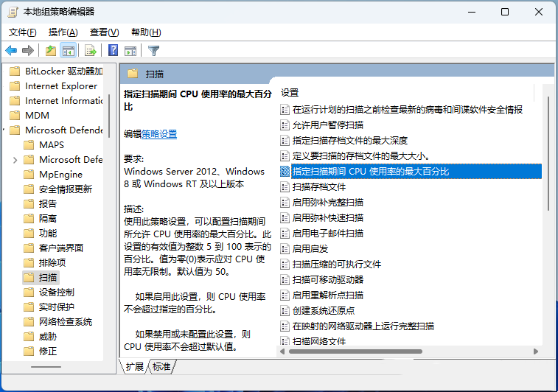Select 启用弥补快速扫描 setting
This screenshot has height=392, width=558.
tap(328, 217)
